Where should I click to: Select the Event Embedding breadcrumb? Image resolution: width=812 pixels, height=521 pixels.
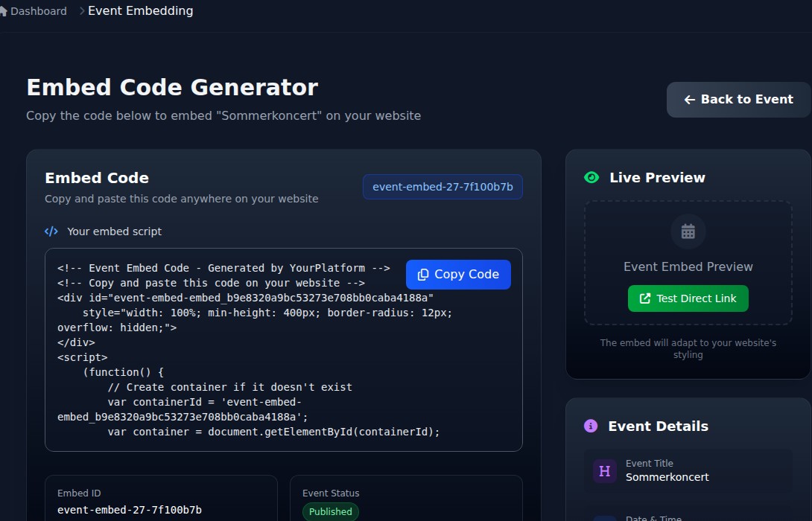140,11
